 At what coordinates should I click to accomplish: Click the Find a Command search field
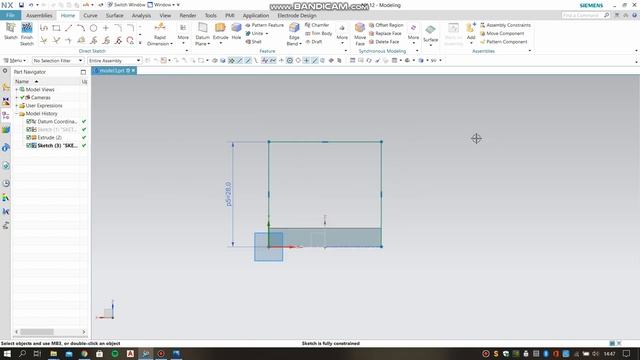[x=581, y=15]
